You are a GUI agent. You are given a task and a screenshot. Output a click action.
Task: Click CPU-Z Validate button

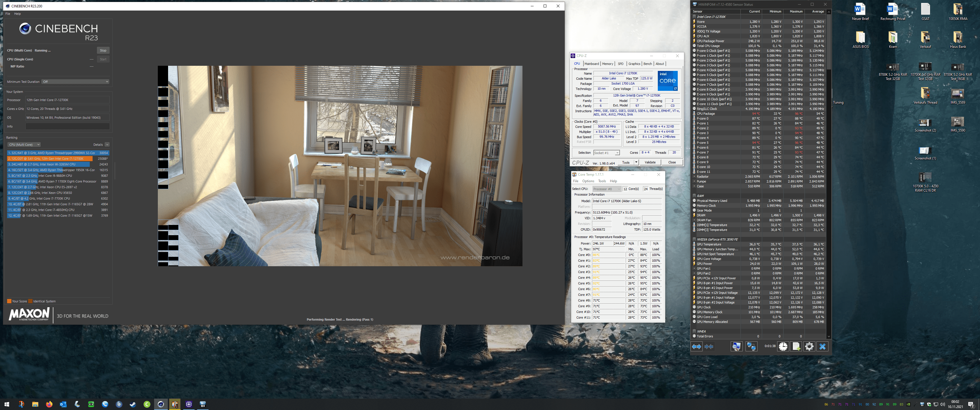pyautogui.click(x=650, y=162)
